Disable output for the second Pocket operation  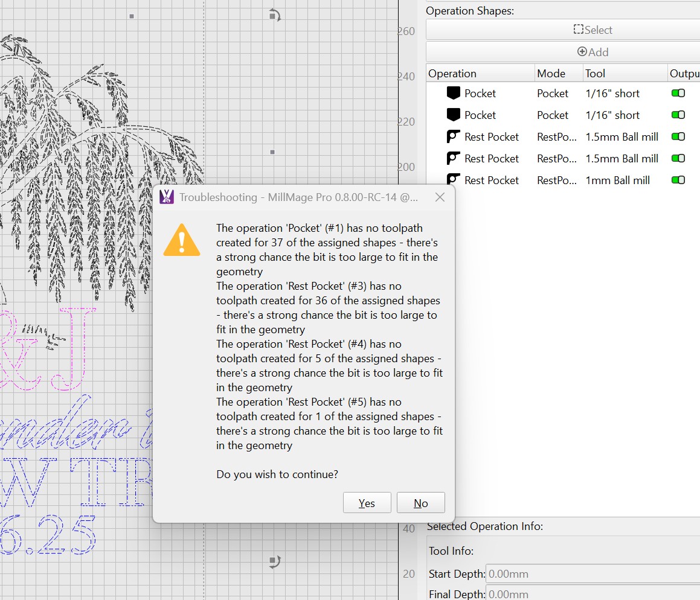[x=678, y=115]
